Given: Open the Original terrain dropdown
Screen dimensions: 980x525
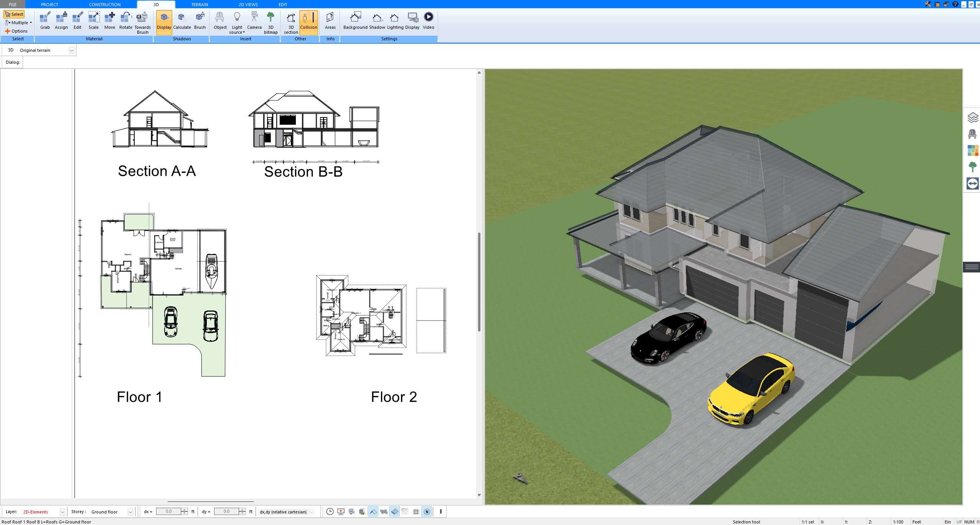Looking at the screenshot, I should (73, 50).
